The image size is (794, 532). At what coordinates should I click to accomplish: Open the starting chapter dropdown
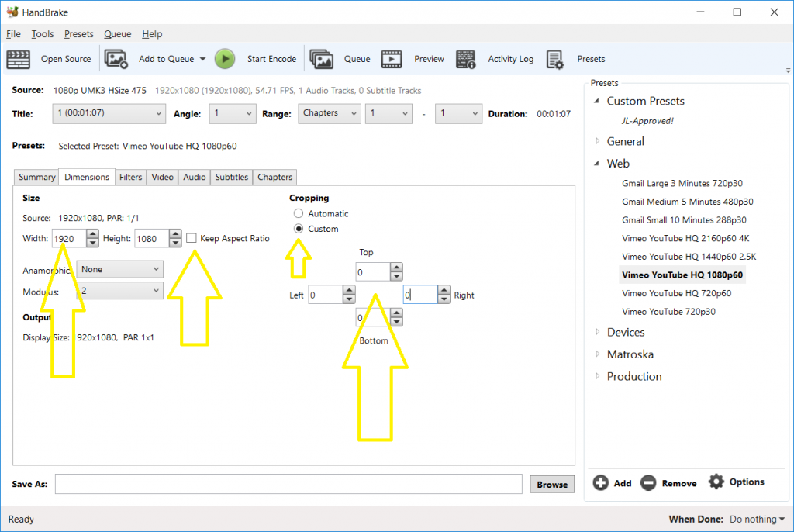388,113
